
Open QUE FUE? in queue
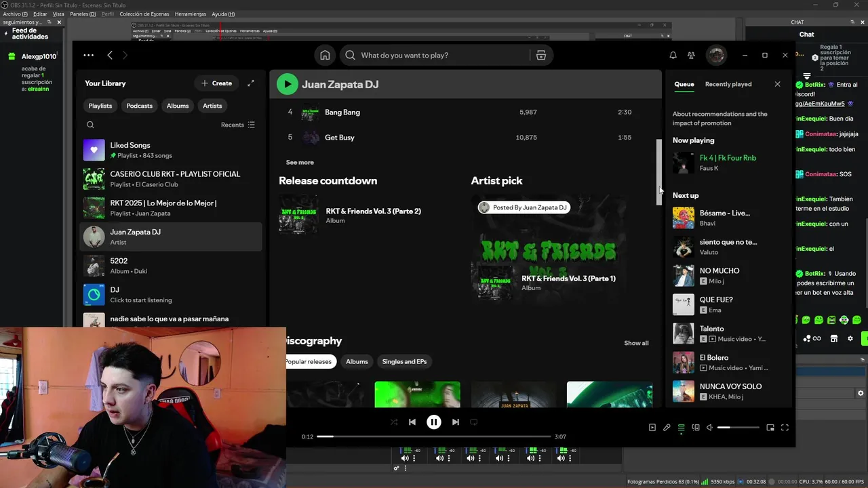pos(729,304)
